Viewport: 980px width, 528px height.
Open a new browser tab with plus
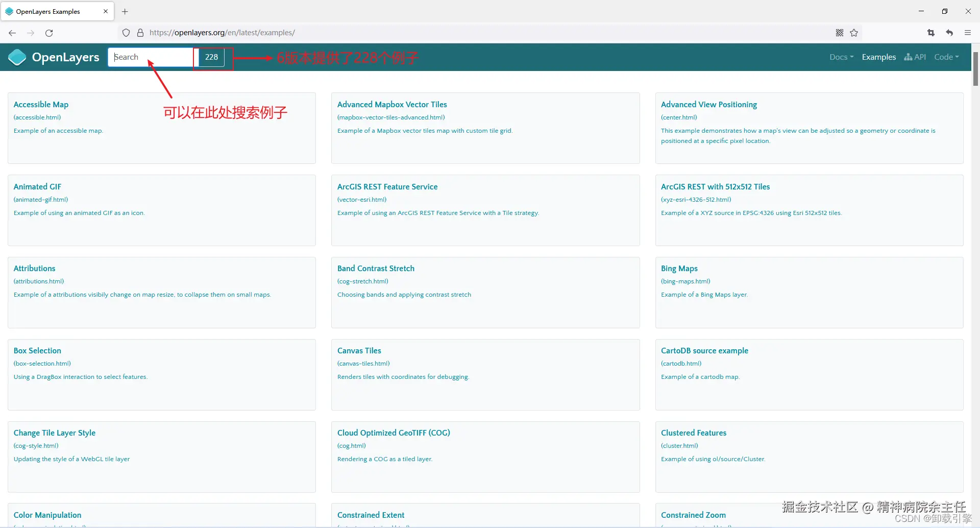pos(125,11)
